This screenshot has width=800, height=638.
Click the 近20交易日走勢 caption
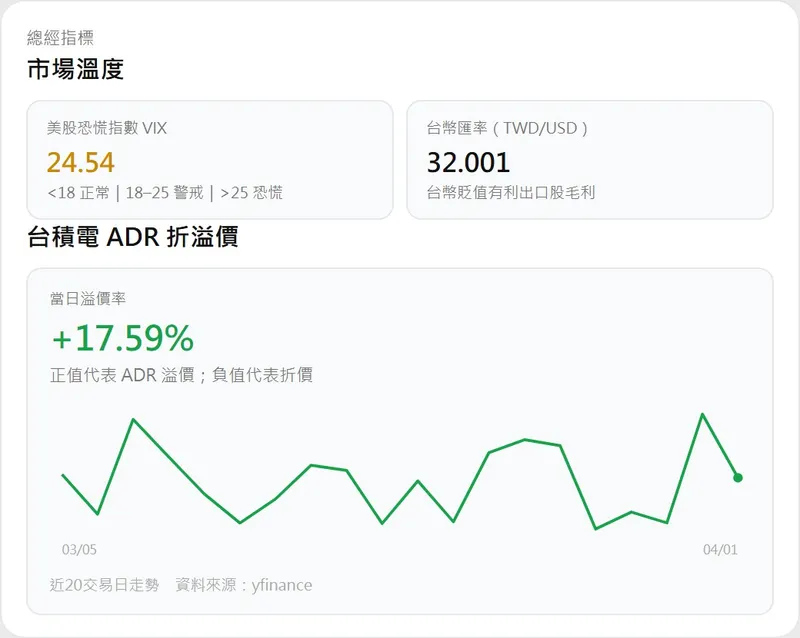[105, 585]
